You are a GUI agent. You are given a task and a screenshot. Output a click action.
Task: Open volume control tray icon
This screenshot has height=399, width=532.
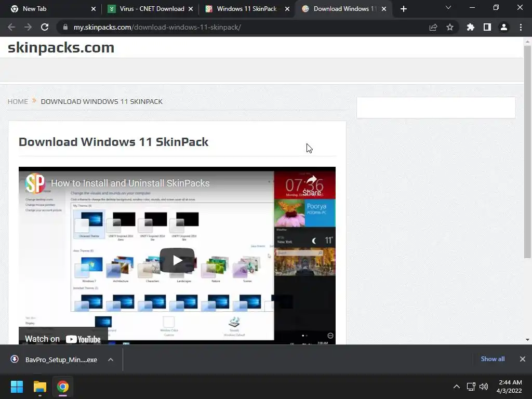click(484, 387)
